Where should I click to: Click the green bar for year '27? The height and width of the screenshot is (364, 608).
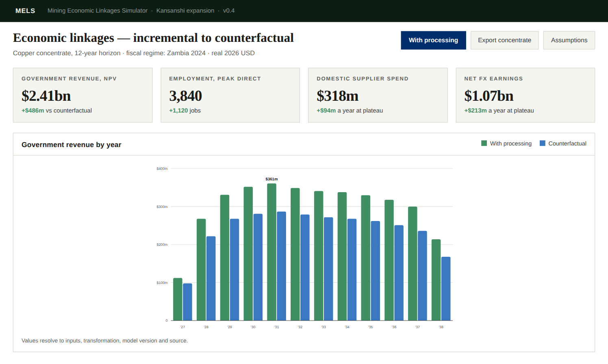(x=178, y=299)
